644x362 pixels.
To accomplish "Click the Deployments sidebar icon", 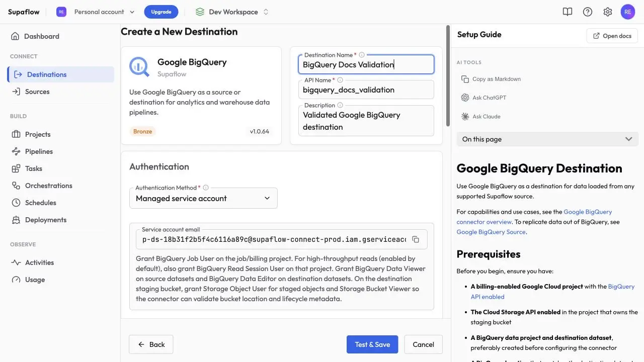I will [x=16, y=220].
